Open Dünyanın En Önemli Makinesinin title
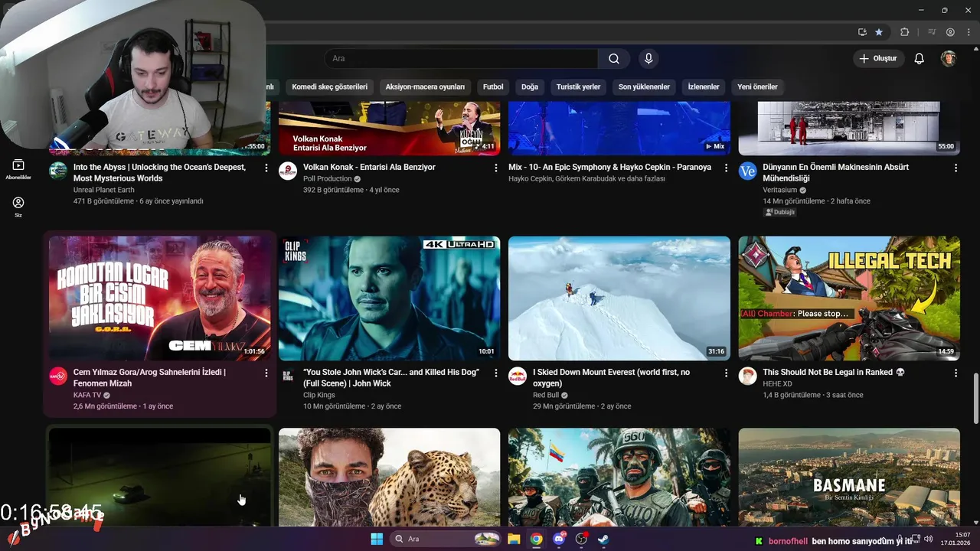Viewport: 980px width, 551px height. tap(835, 172)
